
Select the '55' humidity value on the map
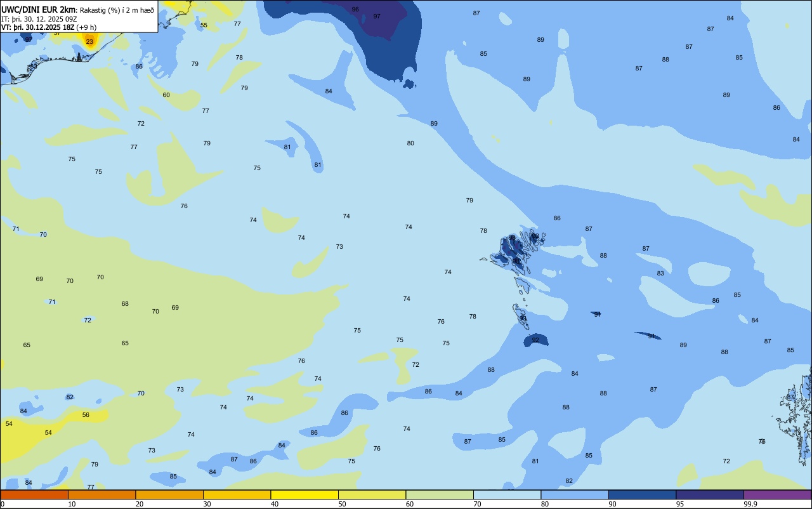click(204, 25)
